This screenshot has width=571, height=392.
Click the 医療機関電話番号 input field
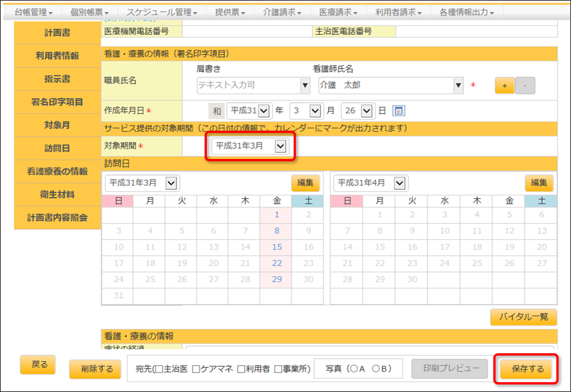click(247, 32)
